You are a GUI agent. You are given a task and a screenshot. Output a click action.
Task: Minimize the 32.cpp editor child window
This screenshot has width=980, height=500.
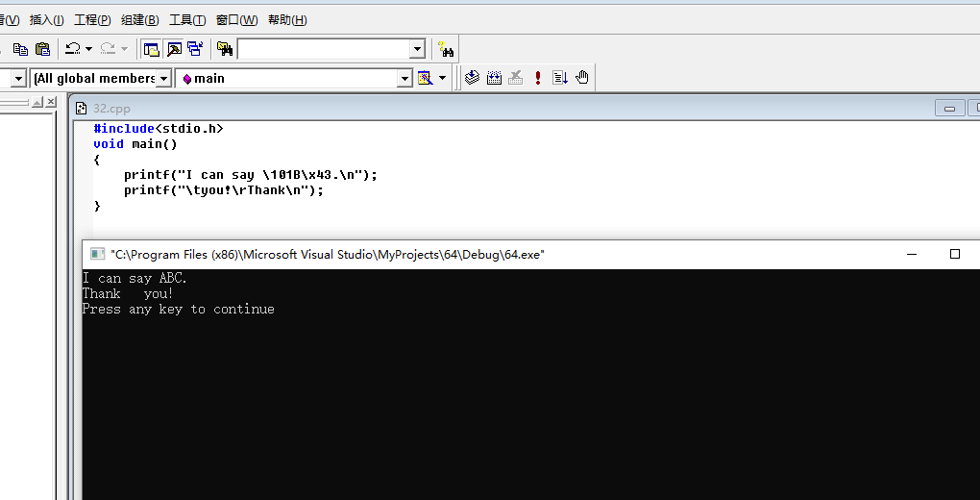pyautogui.click(x=949, y=109)
